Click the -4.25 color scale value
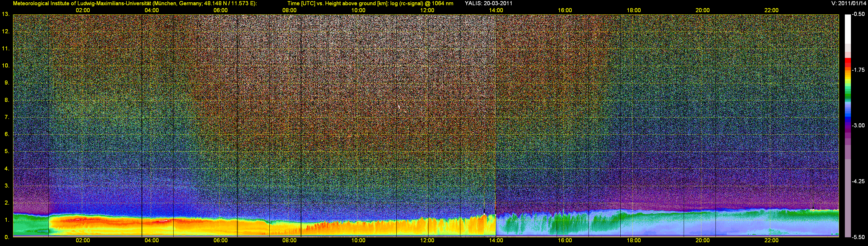Screen dimensions: 868x246 pos(858,181)
